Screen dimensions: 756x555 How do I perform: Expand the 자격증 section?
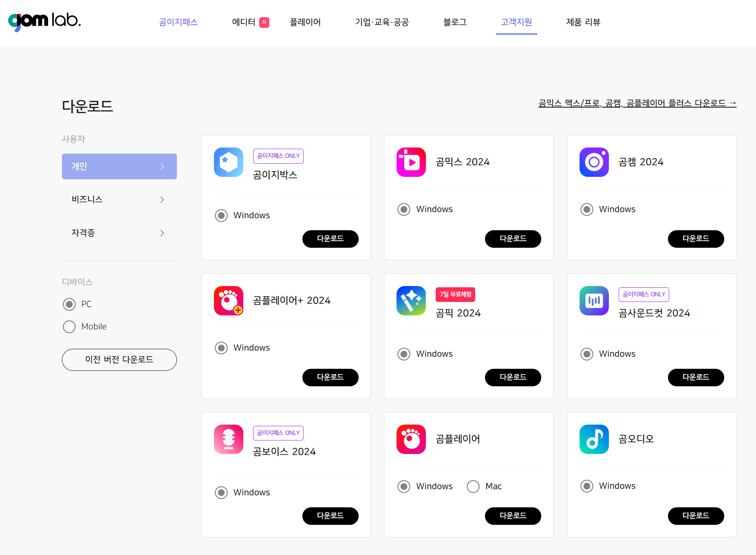coord(119,233)
